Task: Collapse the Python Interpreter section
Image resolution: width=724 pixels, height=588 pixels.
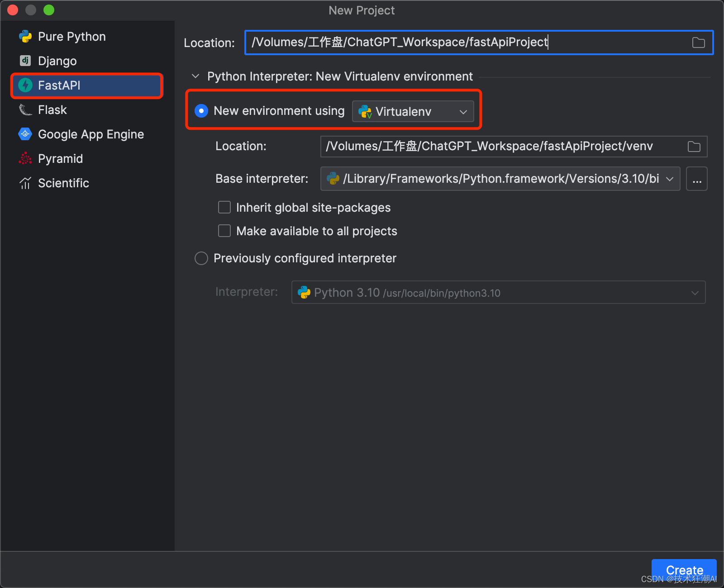Action: tap(195, 76)
